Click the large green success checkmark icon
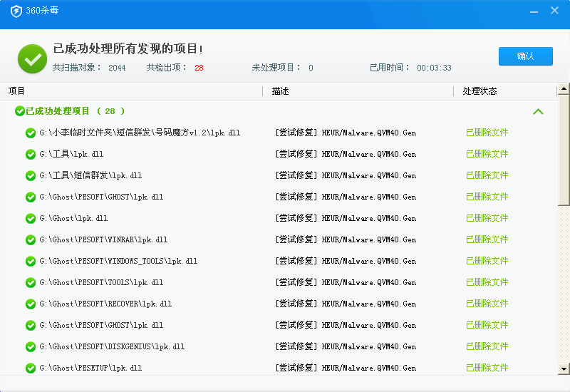This screenshot has height=392, width=570. [x=32, y=59]
